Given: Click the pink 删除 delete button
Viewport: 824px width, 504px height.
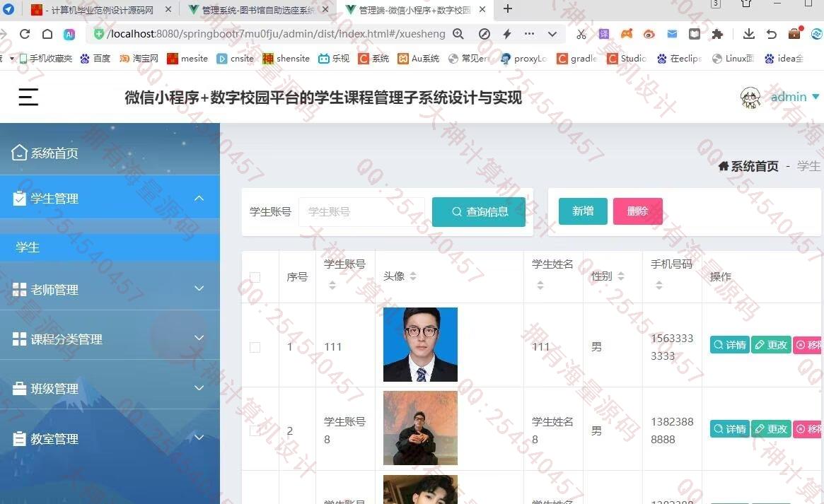Looking at the screenshot, I should (637, 211).
